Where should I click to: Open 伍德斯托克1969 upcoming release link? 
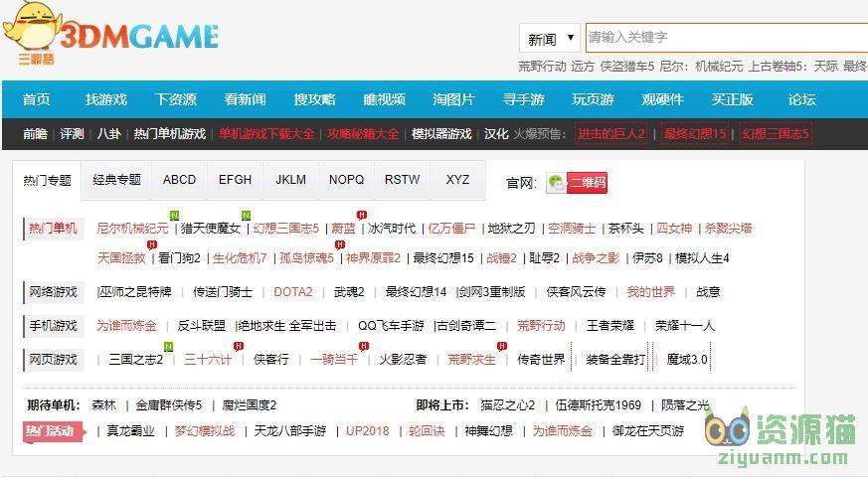[x=598, y=405]
